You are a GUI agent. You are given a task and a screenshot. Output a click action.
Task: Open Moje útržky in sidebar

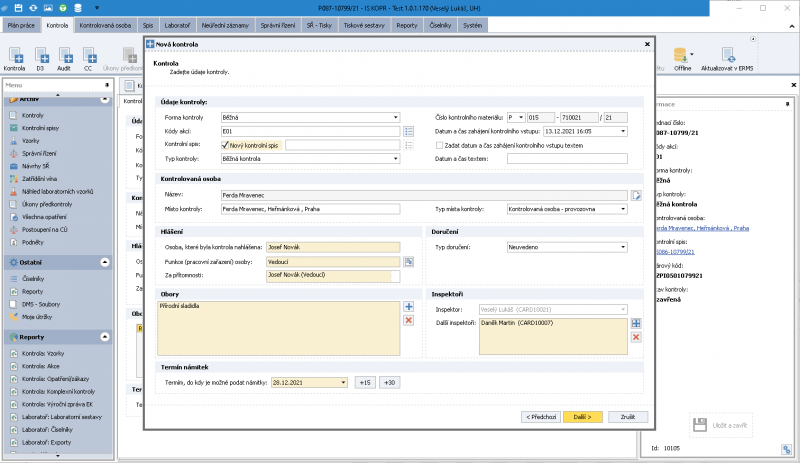coord(37,317)
